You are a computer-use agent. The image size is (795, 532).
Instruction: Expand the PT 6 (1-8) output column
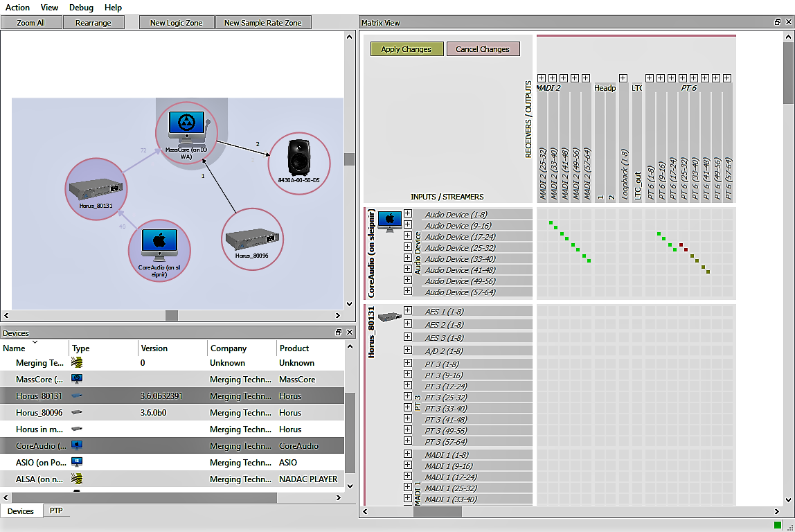(x=650, y=78)
